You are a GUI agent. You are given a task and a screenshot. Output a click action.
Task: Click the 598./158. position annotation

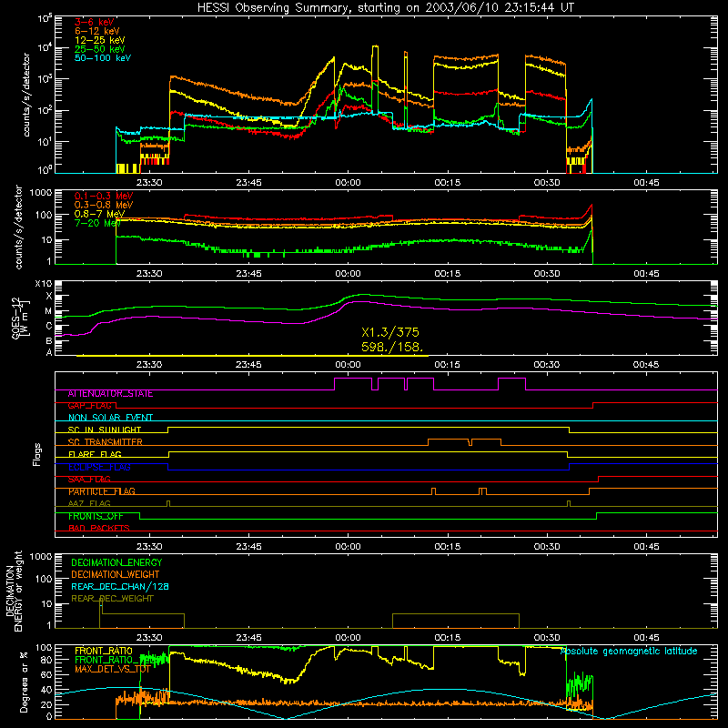[x=392, y=347]
